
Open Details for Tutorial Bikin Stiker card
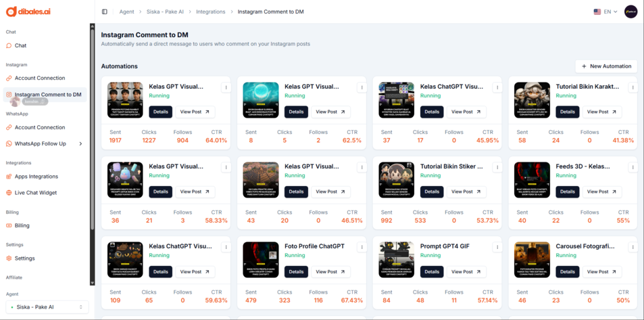(432, 191)
